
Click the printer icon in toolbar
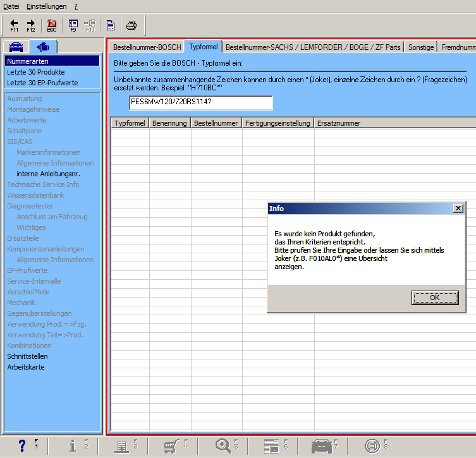click(x=131, y=25)
